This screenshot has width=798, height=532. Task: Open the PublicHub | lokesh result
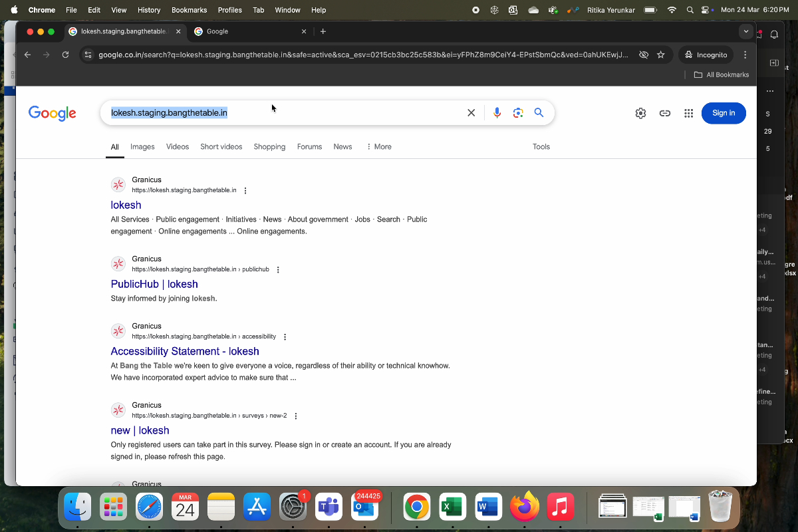pyautogui.click(x=154, y=284)
